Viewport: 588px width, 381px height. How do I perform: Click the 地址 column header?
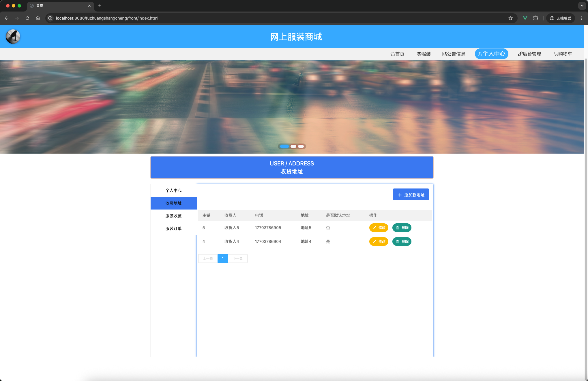[x=305, y=215]
